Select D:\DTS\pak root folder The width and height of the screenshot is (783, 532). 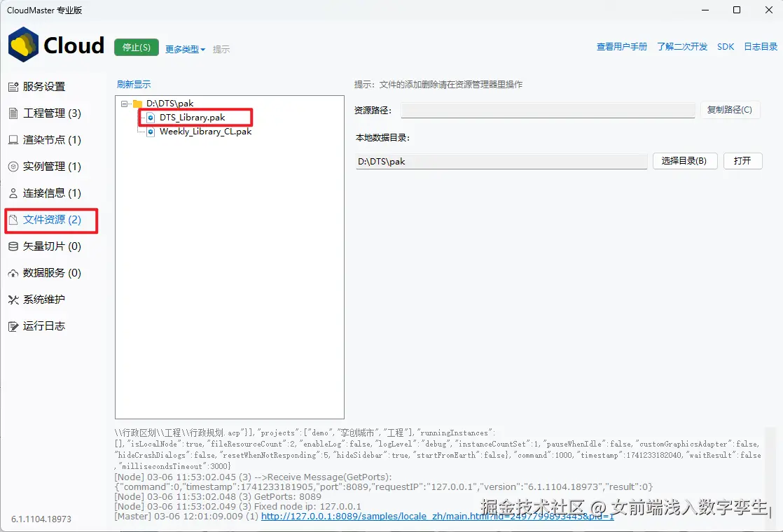coord(169,104)
